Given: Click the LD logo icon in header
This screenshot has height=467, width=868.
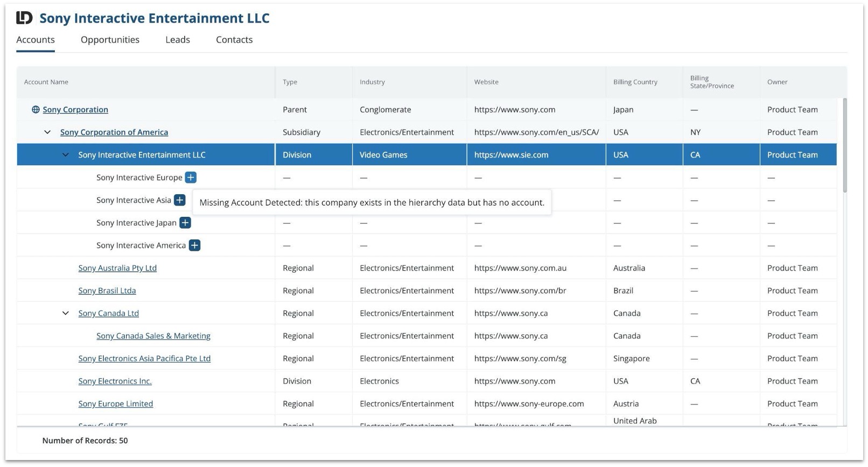Looking at the screenshot, I should (x=25, y=18).
